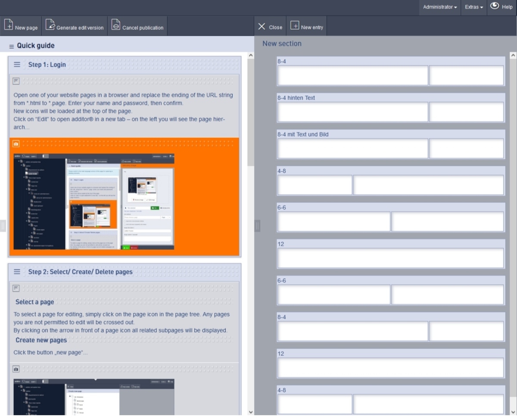Click the New entry plus icon
Screen dimensions: 517x420
295,26
